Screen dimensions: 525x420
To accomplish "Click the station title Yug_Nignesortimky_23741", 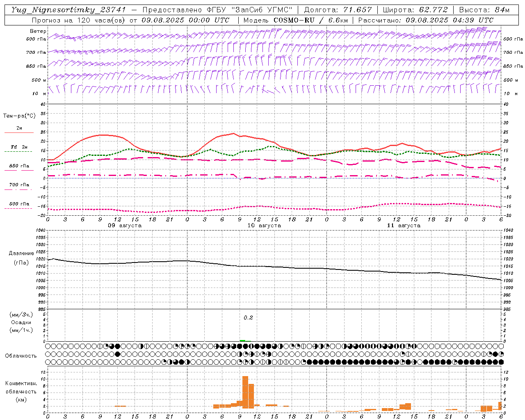I will tap(68, 10).
